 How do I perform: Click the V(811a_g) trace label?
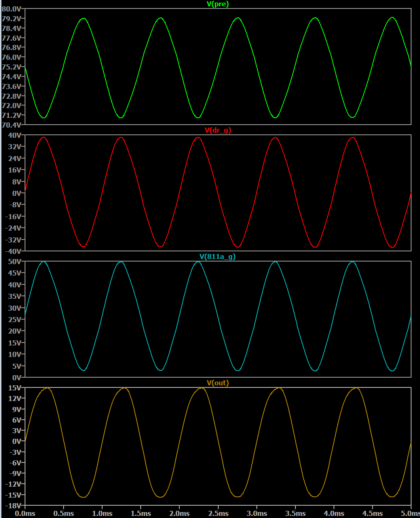coord(218,257)
